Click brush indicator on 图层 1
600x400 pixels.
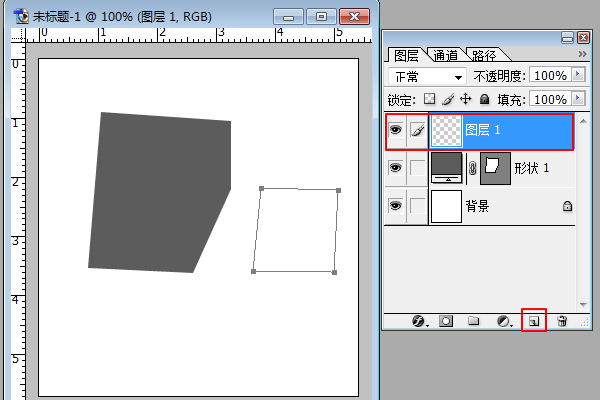click(417, 130)
